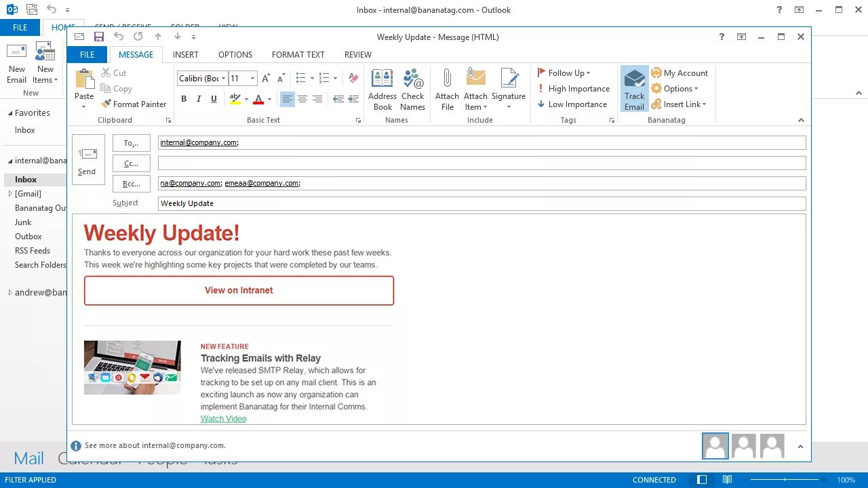
Task: Decrease indent of the paragraph
Action: [338, 99]
